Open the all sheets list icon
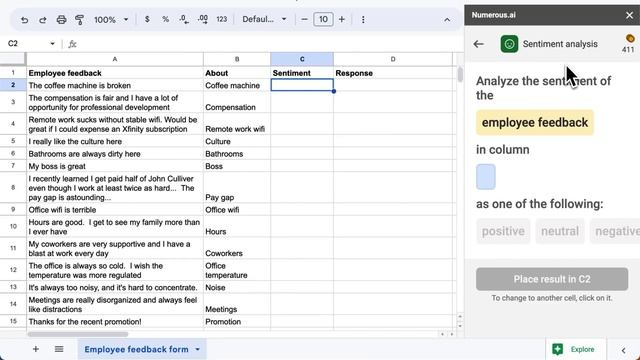The width and height of the screenshot is (640, 360). coord(59,349)
